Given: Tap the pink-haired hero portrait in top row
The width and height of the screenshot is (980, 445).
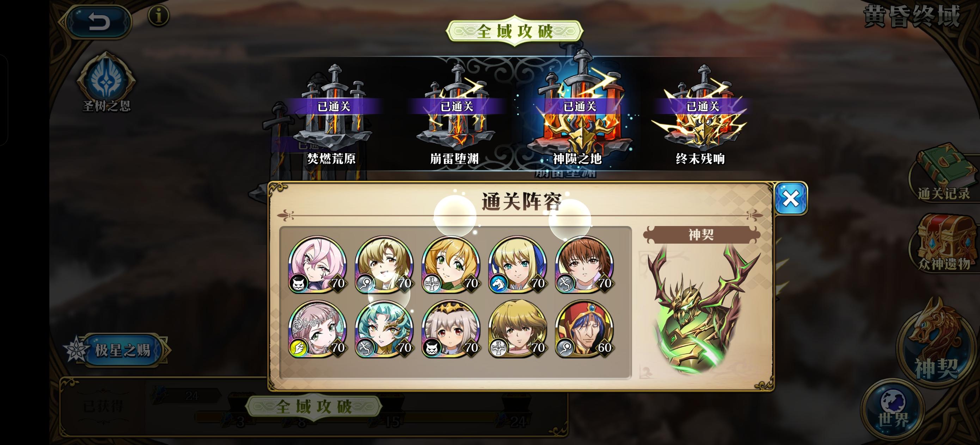Looking at the screenshot, I should click(317, 265).
